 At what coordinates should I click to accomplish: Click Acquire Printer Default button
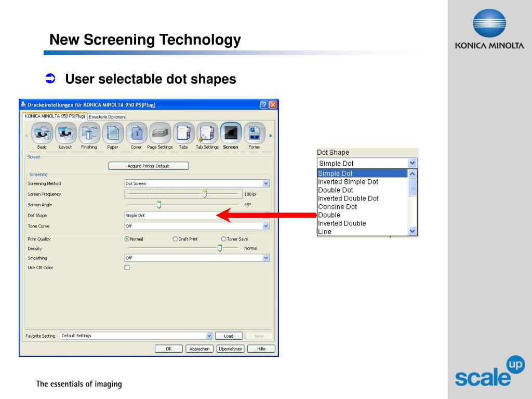coord(149,166)
